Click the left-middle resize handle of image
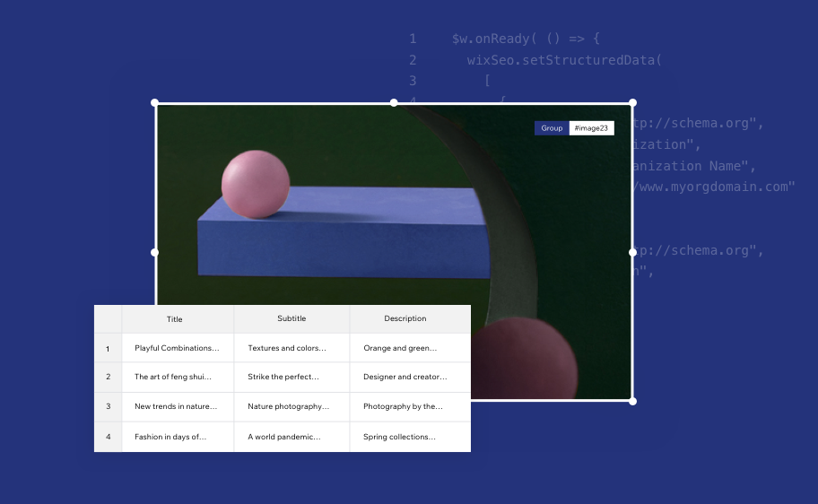Image resolution: width=818 pixels, height=504 pixels. coord(154,253)
